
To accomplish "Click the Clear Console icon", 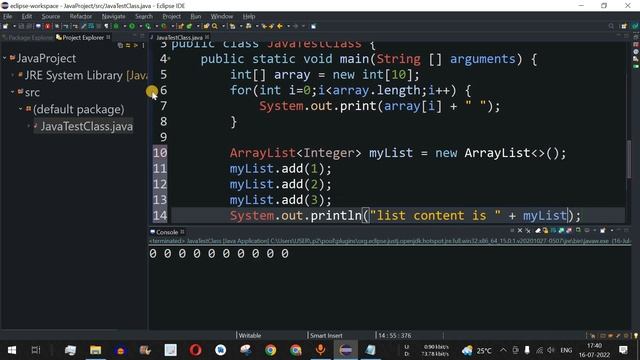I will [538, 231].
